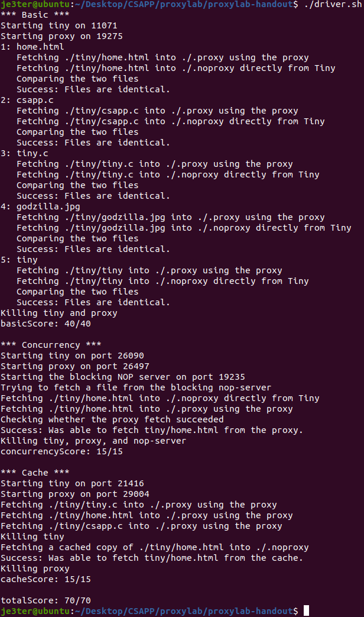This screenshot has height=617, width=364.
Task: Click the terminal cursor at the bottom prompt
Action: [x=306, y=610]
